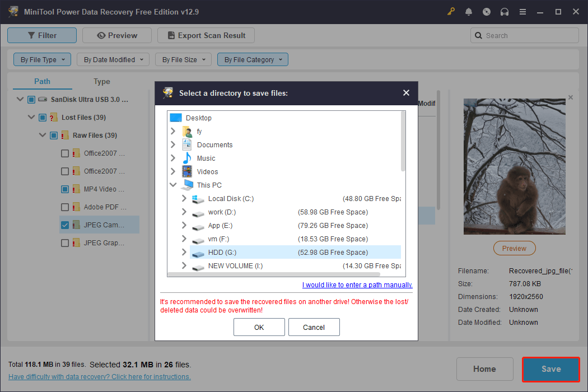This screenshot has height=392, width=588.
Task: Click the directory list vertical scrollbar
Action: pos(403,141)
